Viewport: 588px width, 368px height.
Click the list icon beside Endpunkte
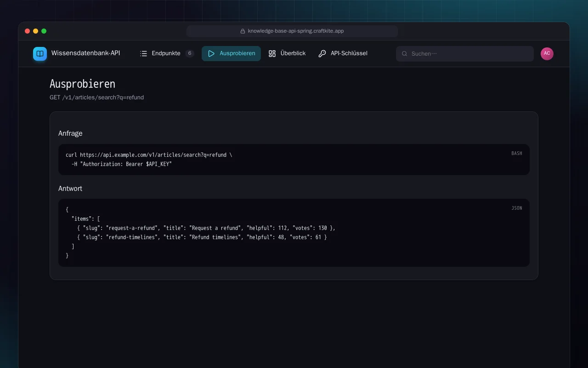click(x=144, y=53)
